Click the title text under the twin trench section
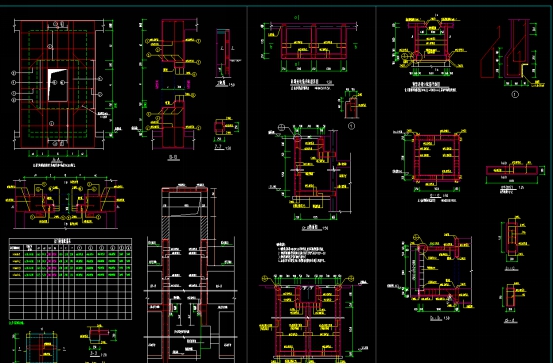The width and height of the screenshot is (553, 364). click(311, 83)
